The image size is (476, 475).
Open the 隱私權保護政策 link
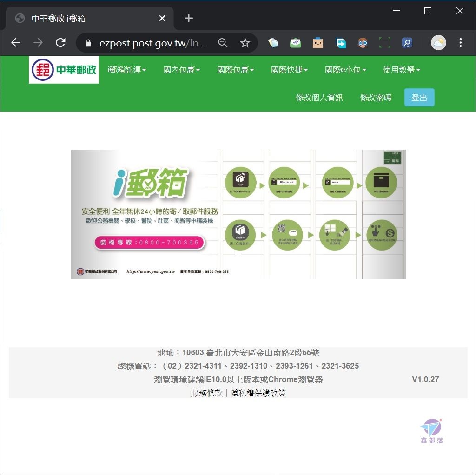pos(258,393)
